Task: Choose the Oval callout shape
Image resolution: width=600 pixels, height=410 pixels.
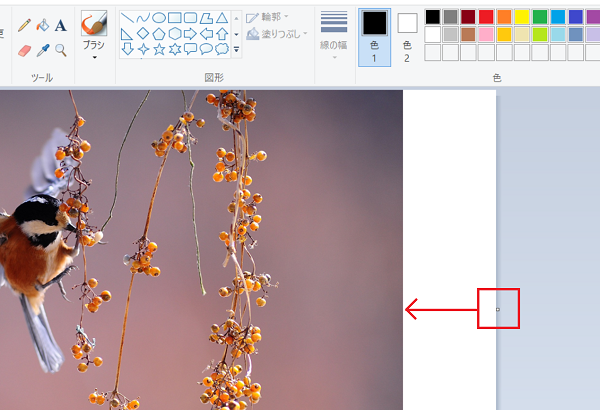Action: point(206,49)
